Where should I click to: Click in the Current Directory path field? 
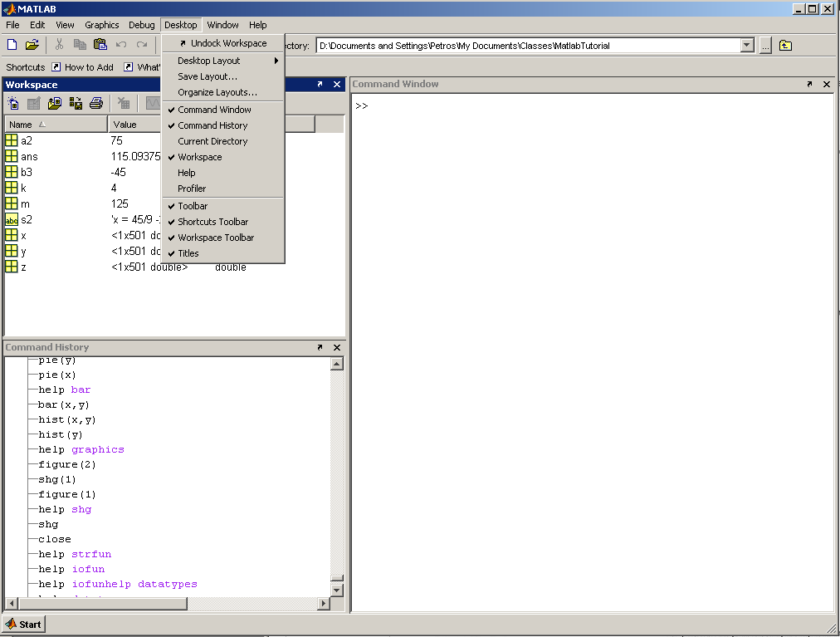click(528, 46)
